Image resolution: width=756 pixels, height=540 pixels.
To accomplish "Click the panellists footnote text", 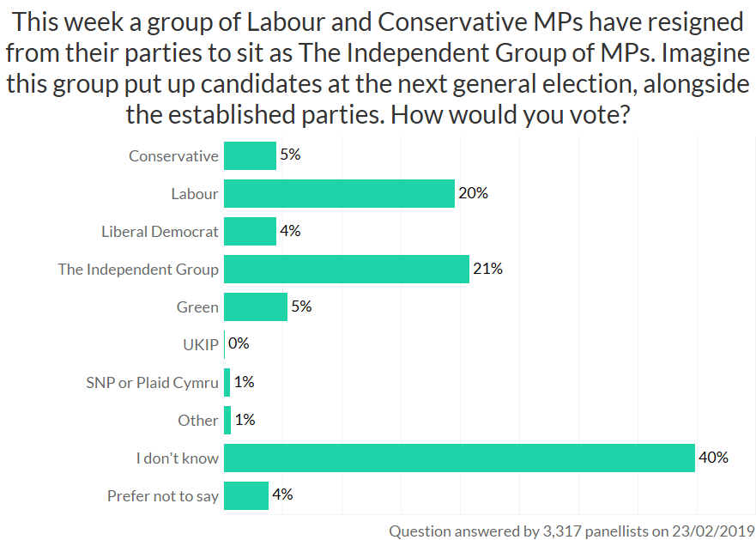I will tap(572, 531).
